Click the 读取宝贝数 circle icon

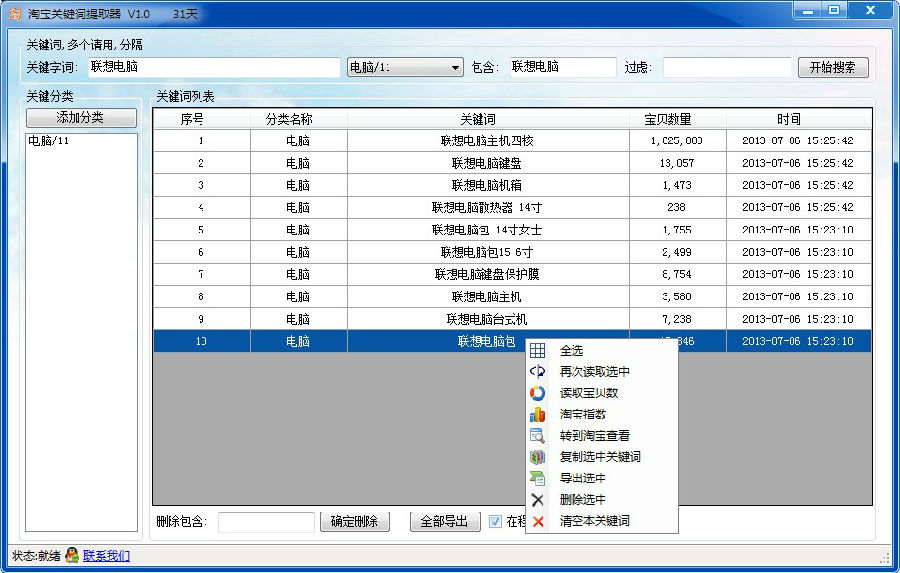[538, 393]
